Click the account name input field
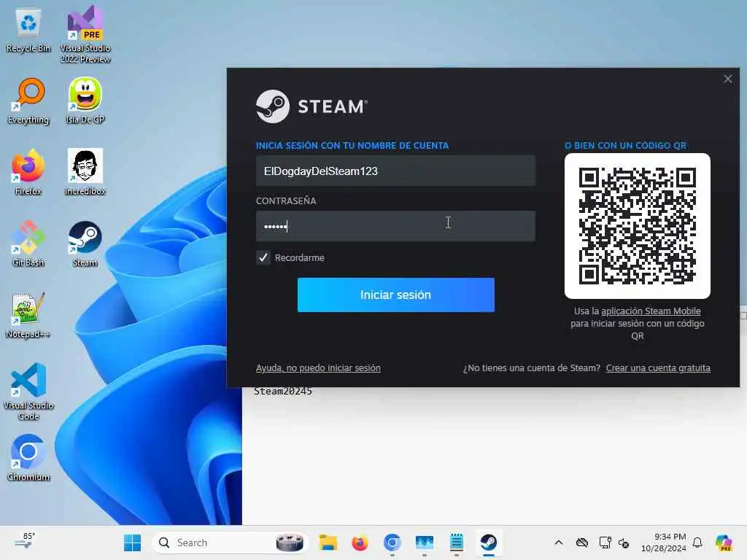The image size is (747, 560). [395, 171]
